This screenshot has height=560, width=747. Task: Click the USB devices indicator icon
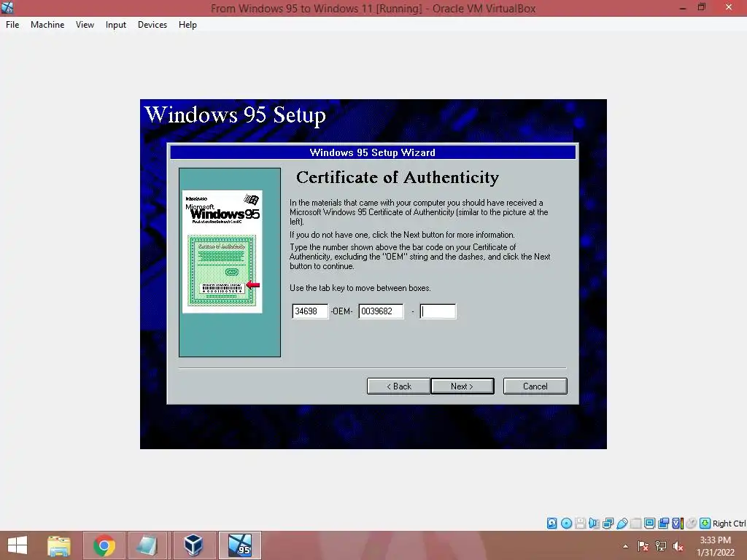[622, 524]
